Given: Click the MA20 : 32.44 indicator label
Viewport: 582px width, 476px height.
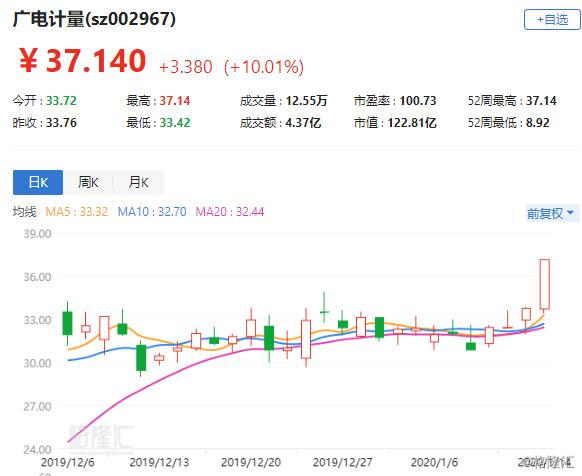Looking at the screenshot, I should (230, 212).
